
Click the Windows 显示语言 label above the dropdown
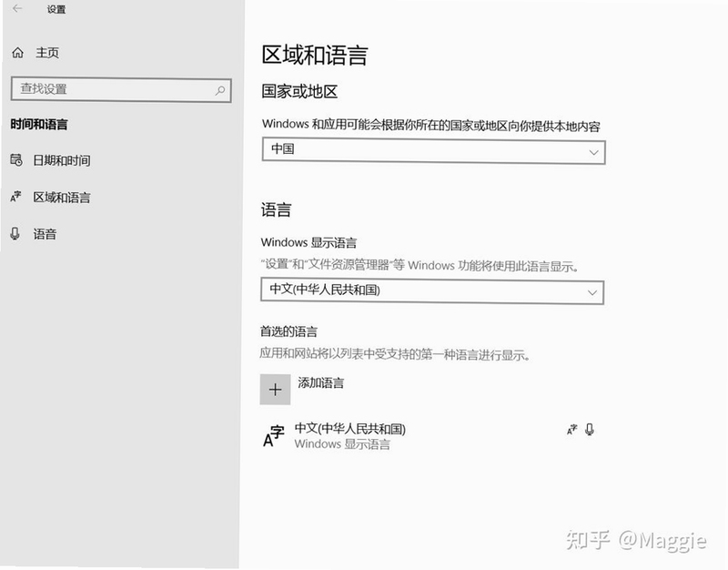click(308, 242)
